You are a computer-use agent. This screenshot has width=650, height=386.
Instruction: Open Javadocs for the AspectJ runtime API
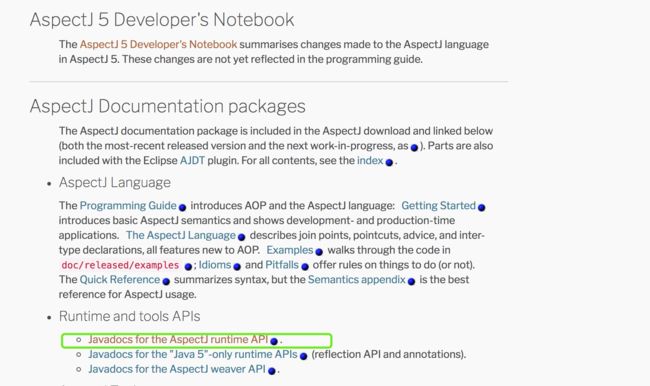click(x=178, y=339)
